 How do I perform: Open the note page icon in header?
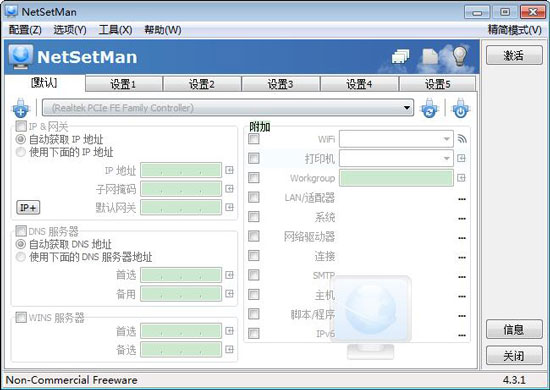[x=430, y=56]
